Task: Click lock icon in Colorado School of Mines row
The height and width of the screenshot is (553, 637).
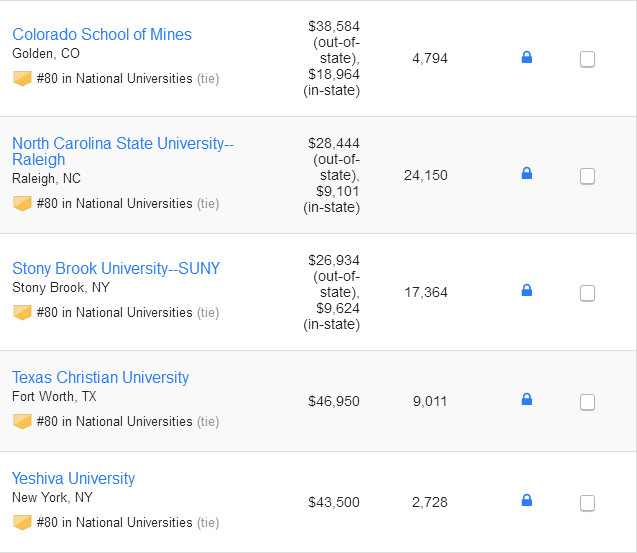Action: click(x=527, y=58)
